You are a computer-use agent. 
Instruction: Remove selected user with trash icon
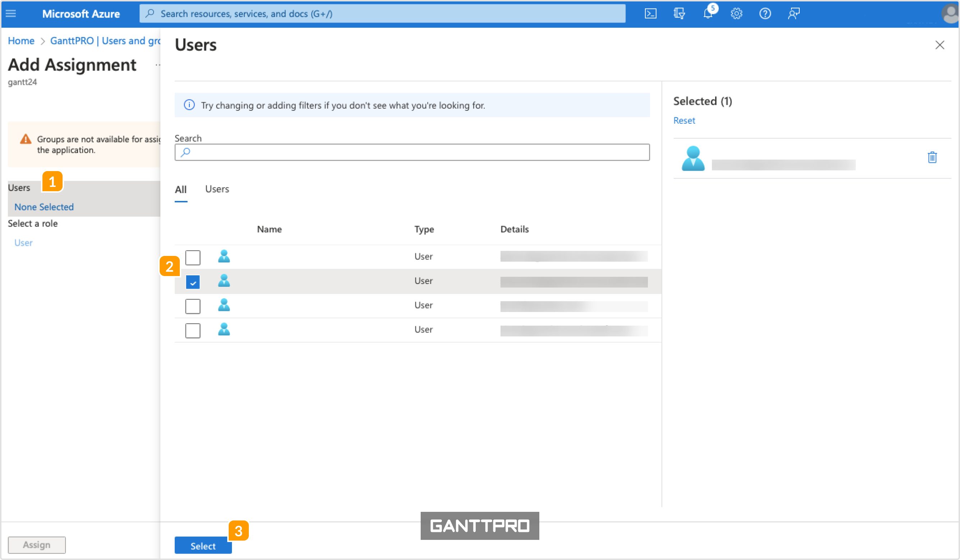click(932, 157)
